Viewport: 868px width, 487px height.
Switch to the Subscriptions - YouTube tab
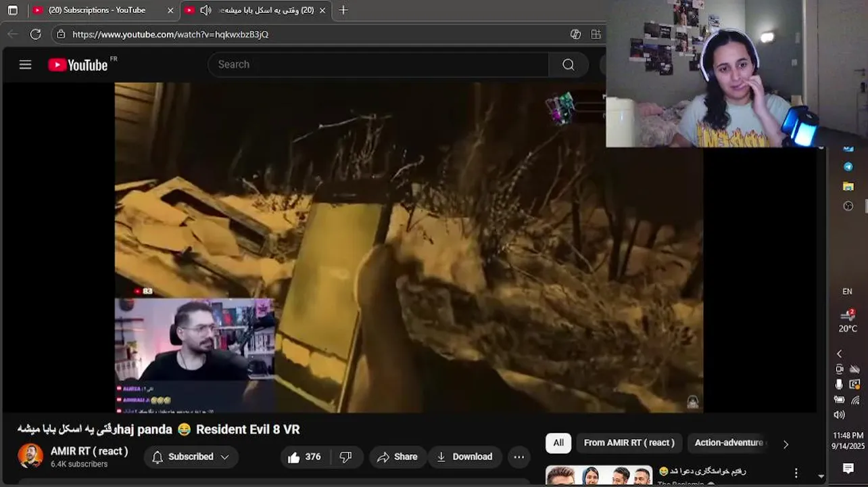pos(97,10)
